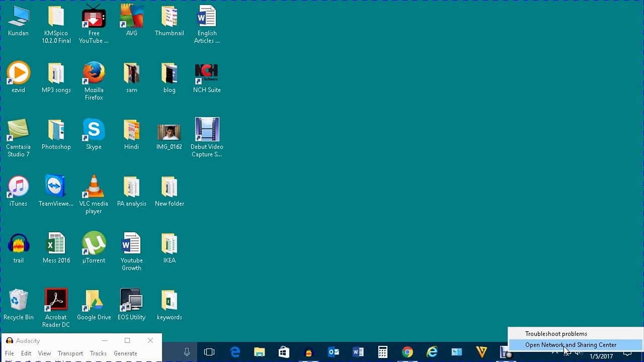Image resolution: width=644 pixels, height=362 pixels.
Task: Click the Task View button
Action: [209, 352]
